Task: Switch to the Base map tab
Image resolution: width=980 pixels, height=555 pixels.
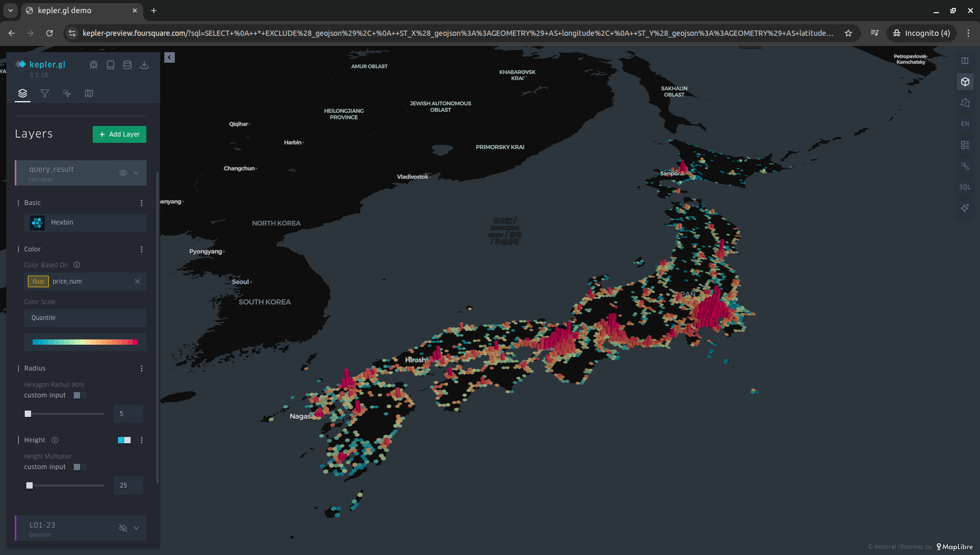Action: coord(89,93)
